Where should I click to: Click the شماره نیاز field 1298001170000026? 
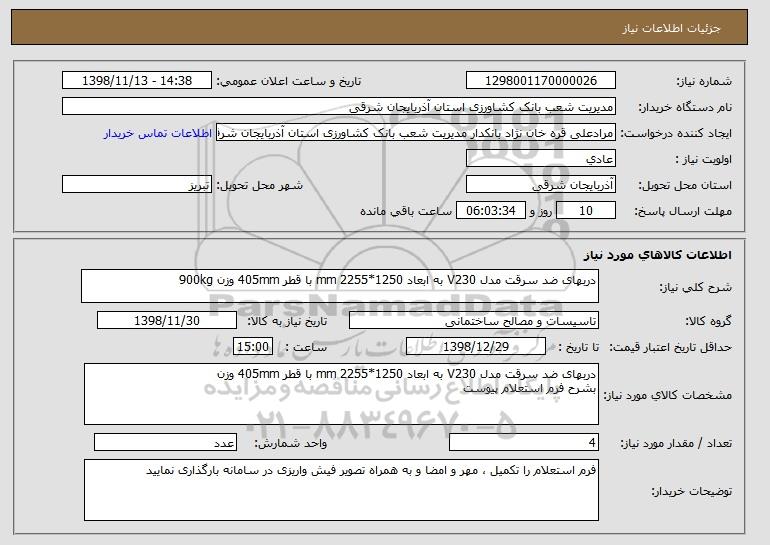coord(541,81)
